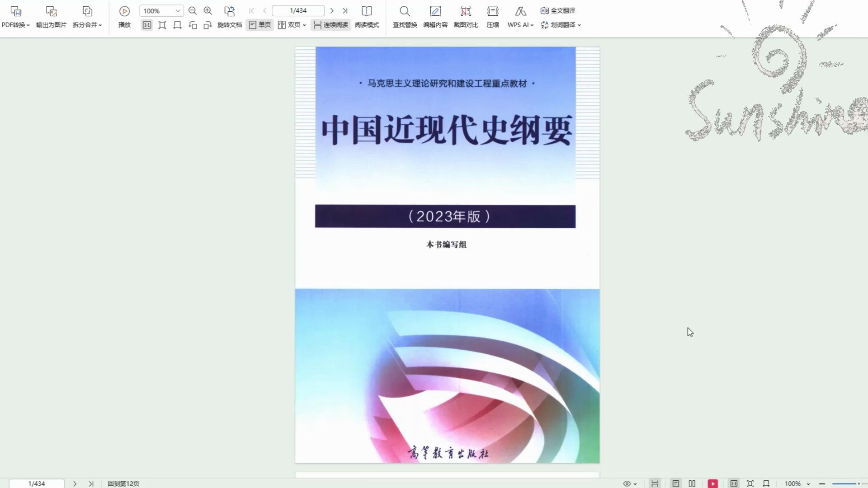Jump to last page arrow in toolbar
The image size is (868, 488).
click(345, 11)
